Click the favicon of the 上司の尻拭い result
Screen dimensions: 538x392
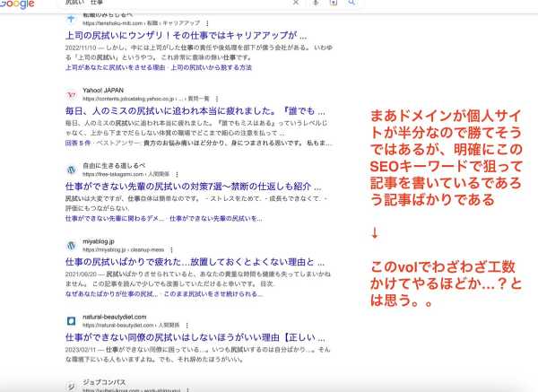coord(71,19)
